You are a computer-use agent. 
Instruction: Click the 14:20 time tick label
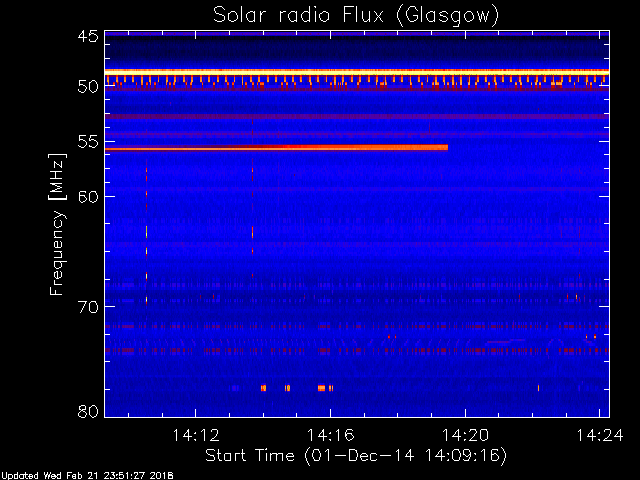click(x=465, y=435)
